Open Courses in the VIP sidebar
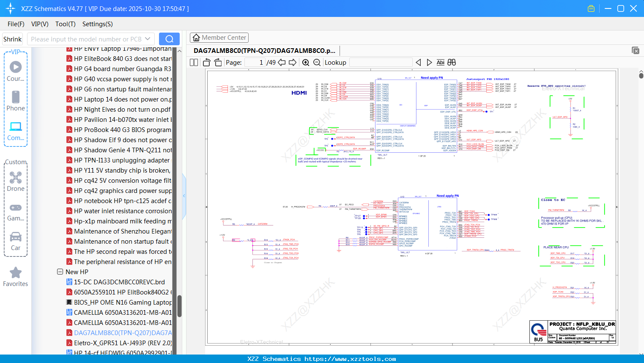This screenshot has height=363, width=644. tap(16, 71)
